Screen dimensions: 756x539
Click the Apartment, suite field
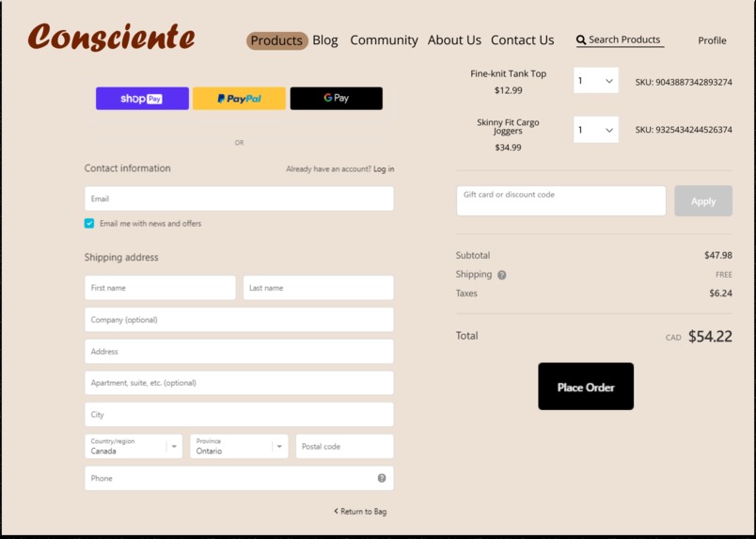239,383
